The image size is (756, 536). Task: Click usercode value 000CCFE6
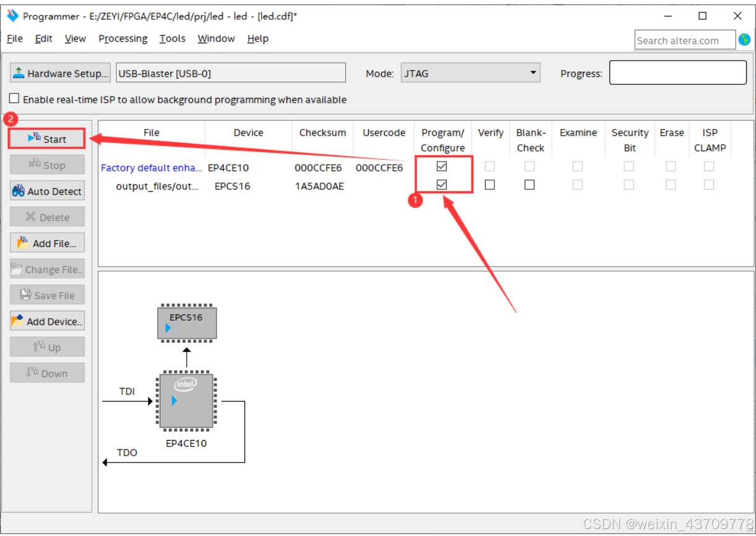click(x=379, y=168)
